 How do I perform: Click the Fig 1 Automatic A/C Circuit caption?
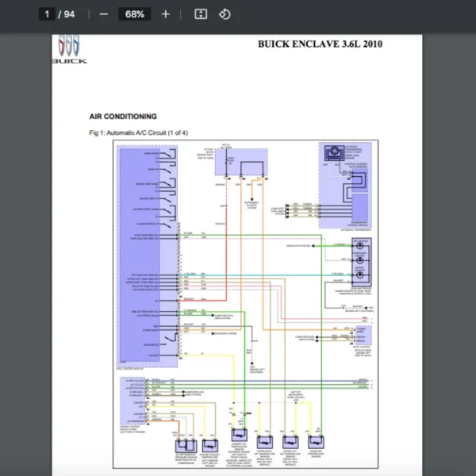(139, 132)
